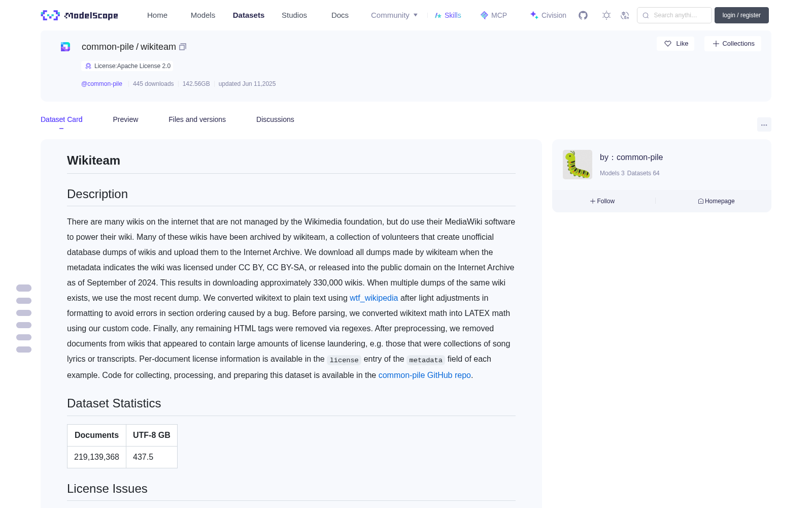Screen dimensions: 812x508
Task: Expand the Community dropdown menu
Action: (394, 15)
